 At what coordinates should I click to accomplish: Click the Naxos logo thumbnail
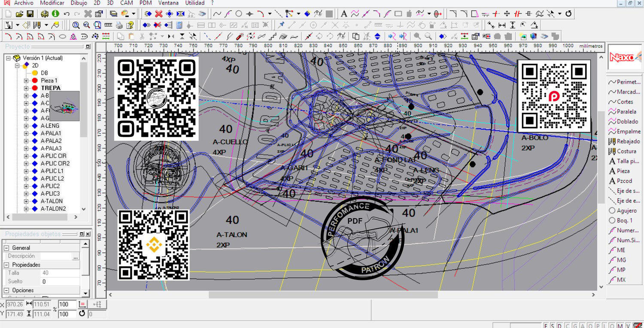point(625,57)
